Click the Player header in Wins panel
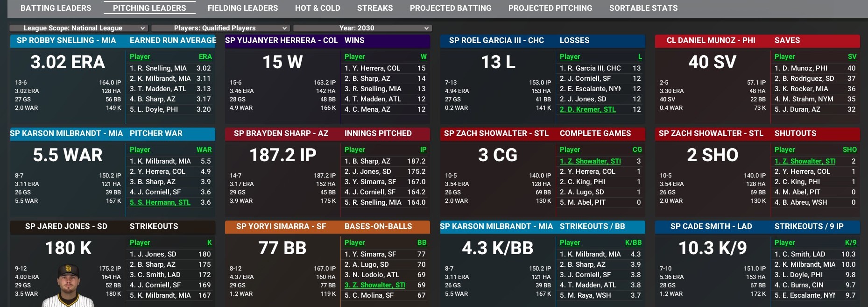The image size is (868, 307). pyautogui.click(x=354, y=57)
